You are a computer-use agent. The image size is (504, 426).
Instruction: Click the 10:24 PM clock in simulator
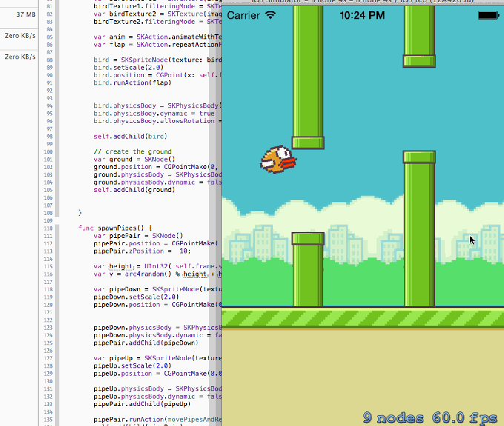362,15
